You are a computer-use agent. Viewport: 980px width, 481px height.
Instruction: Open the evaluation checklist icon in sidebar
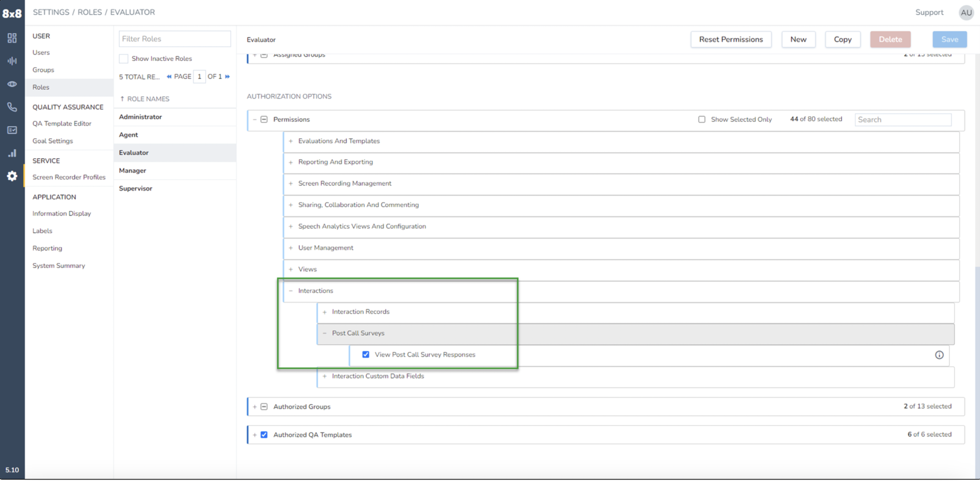tap(12, 130)
